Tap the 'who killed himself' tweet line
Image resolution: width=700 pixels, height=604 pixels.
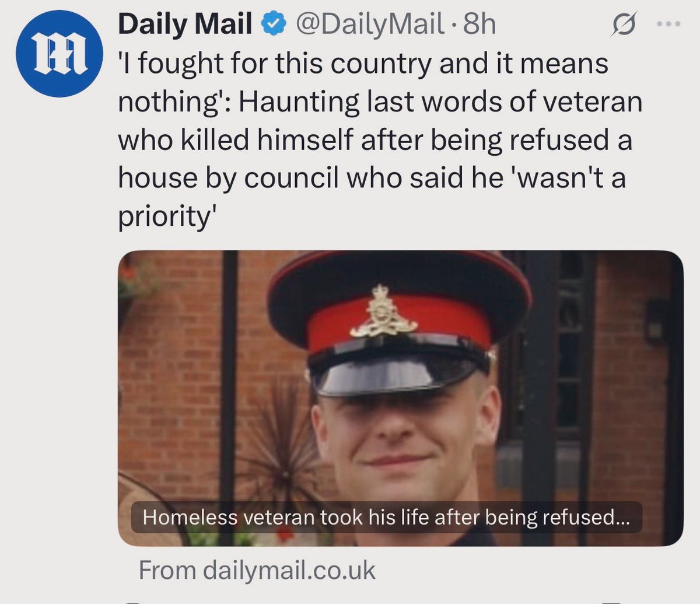pos(374,141)
